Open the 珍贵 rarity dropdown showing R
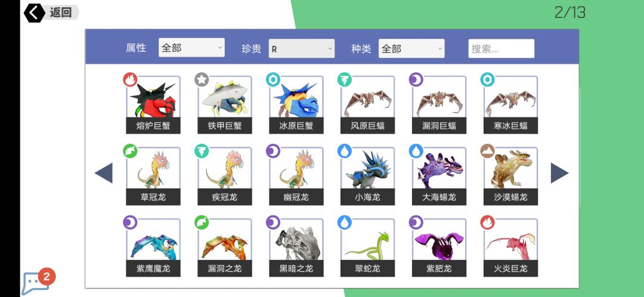The image size is (644, 297). pos(302,49)
